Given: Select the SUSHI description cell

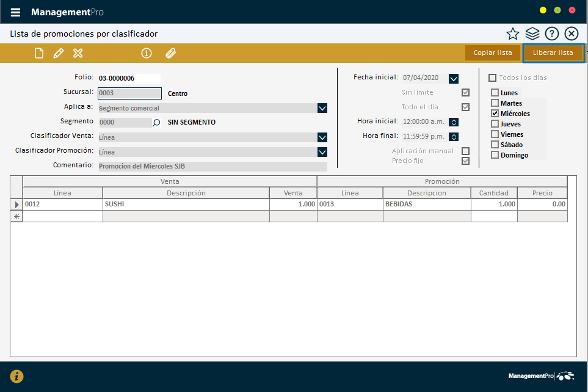Looking at the screenshot, I should [x=186, y=205].
